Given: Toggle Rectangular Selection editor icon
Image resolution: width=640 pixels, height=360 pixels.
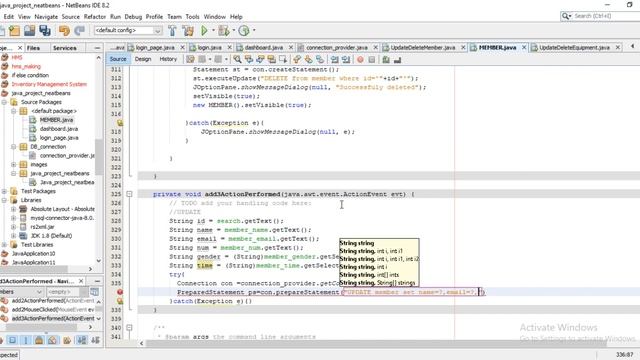Looking at the screenshot, I should (282, 60).
